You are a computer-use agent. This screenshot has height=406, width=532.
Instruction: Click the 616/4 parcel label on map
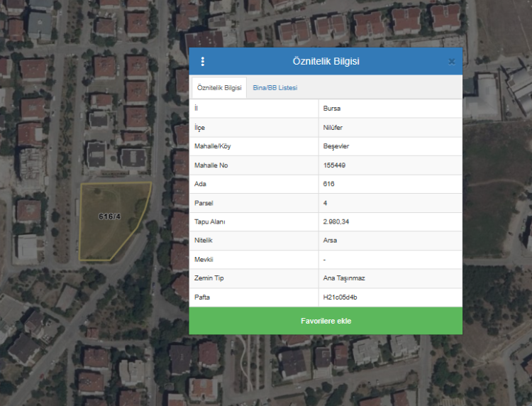[x=109, y=216]
